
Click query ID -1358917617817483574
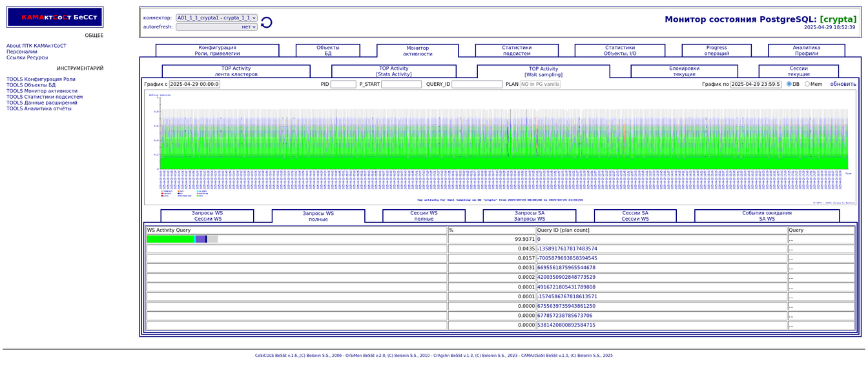pos(567,249)
